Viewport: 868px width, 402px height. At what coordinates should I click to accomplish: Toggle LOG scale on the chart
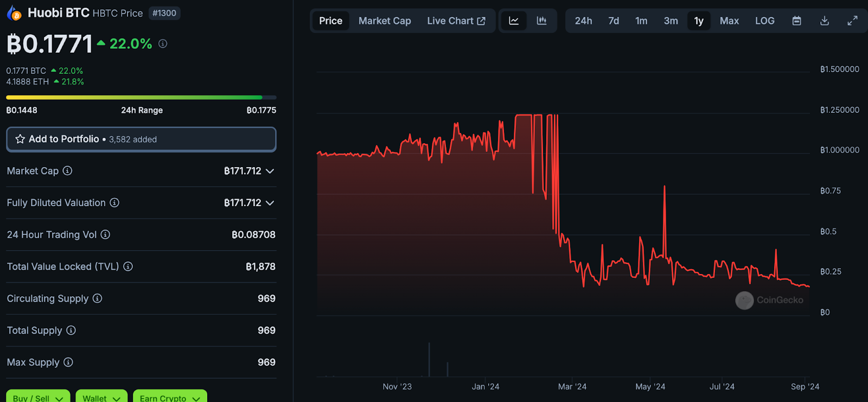(x=765, y=21)
